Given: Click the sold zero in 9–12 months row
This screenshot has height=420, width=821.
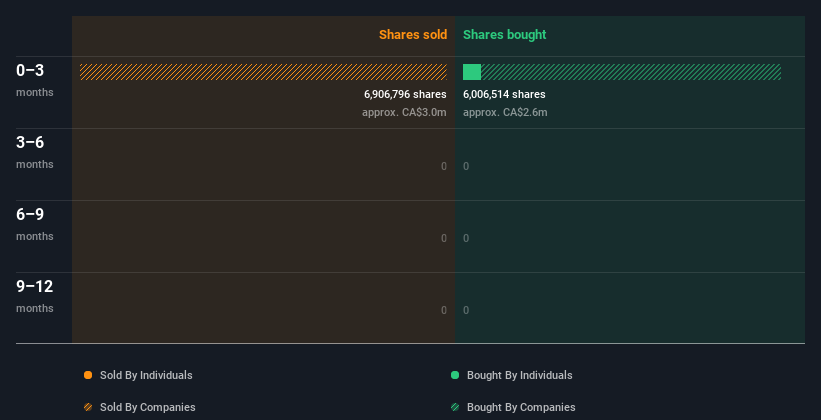Looking at the screenshot, I should [444, 310].
